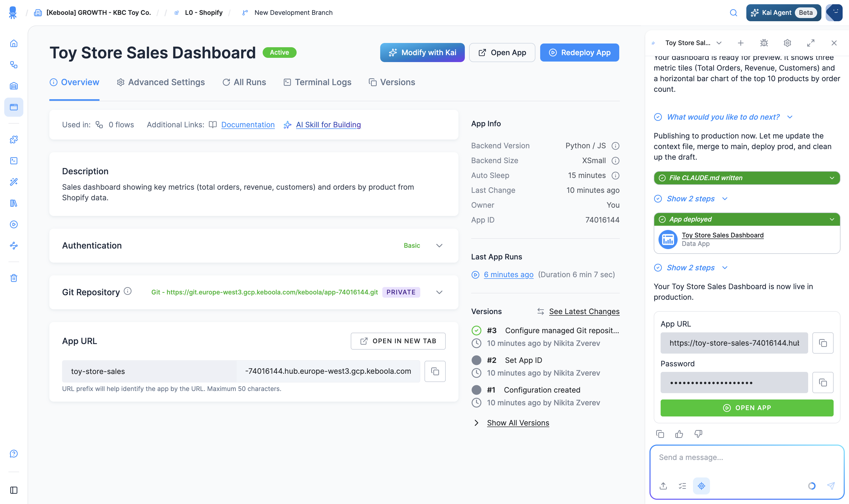Open the Data Apps icon in sidebar
The width and height of the screenshot is (849, 504).
14,107
